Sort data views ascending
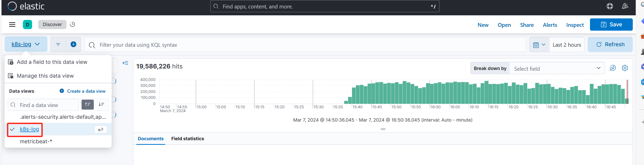The width and height of the screenshot is (644, 165). pyautogui.click(x=88, y=104)
